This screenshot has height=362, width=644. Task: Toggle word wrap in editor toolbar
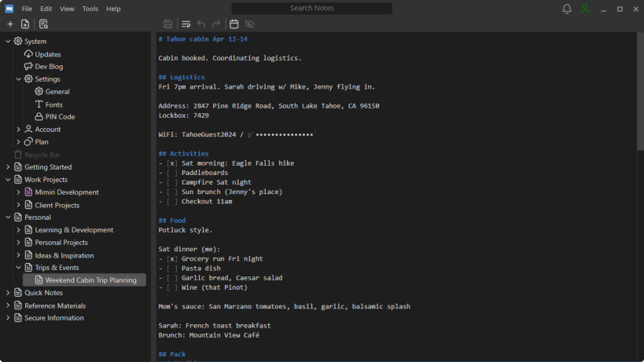pos(186,24)
